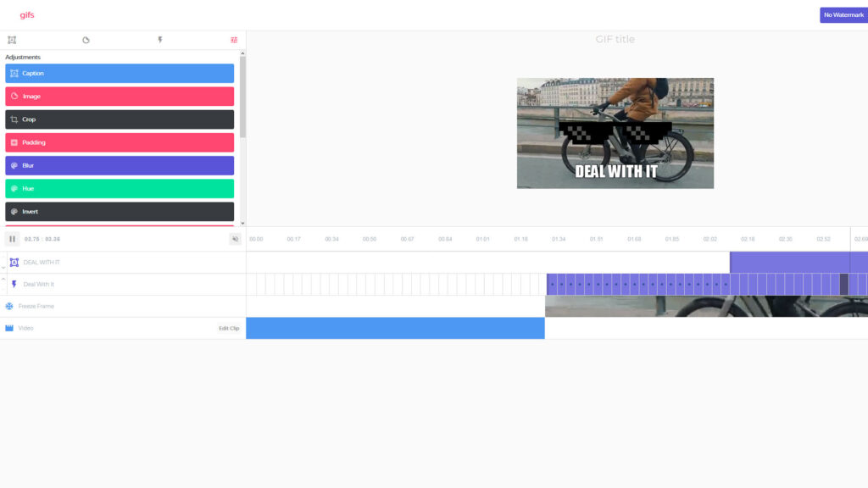Apply the Invert adjustment
Viewport: 868px width, 488px height.
(120, 212)
